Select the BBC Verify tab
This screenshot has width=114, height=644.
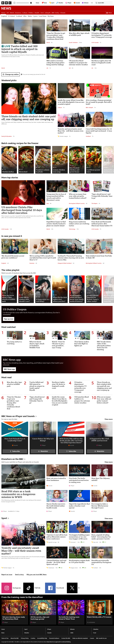pyautogui.click(x=55, y=13)
